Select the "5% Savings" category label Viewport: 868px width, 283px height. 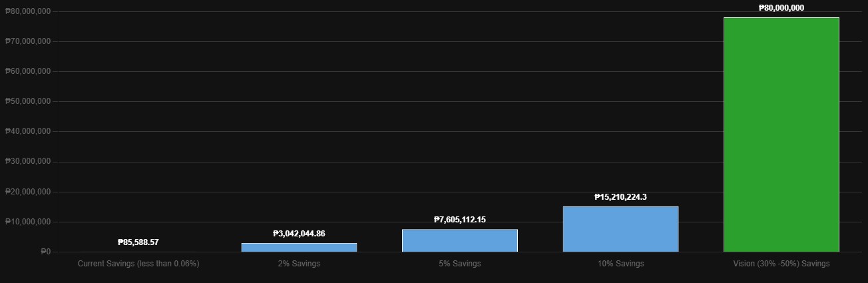[x=459, y=264]
